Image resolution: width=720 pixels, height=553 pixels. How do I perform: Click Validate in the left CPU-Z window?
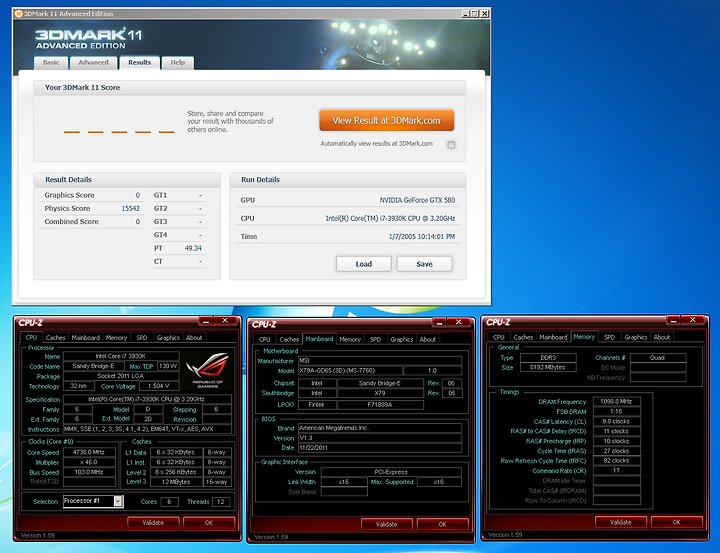pyautogui.click(x=153, y=522)
